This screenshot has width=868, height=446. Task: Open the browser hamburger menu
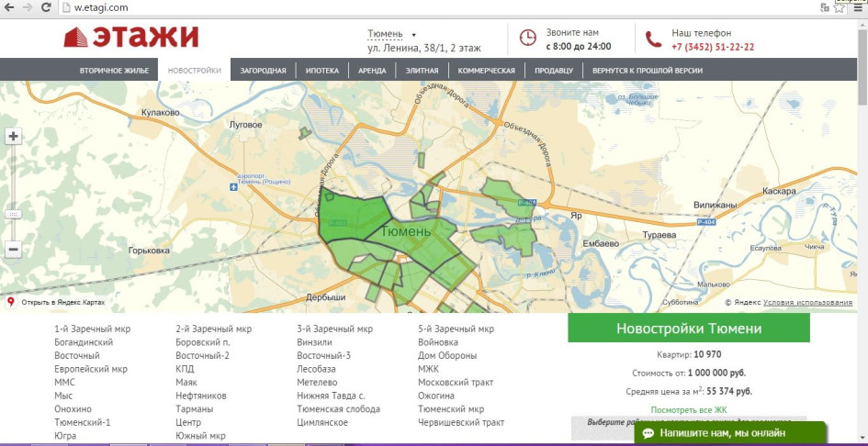pyautogui.click(x=858, y=7)
